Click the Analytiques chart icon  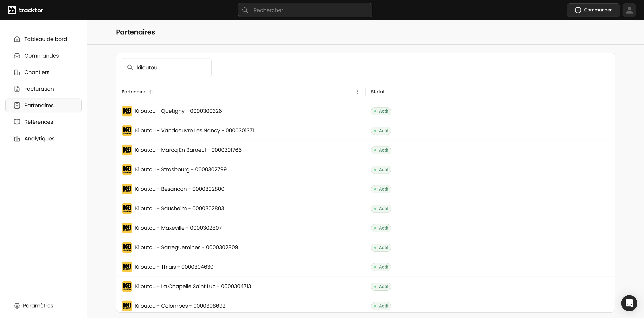point(17,138)
